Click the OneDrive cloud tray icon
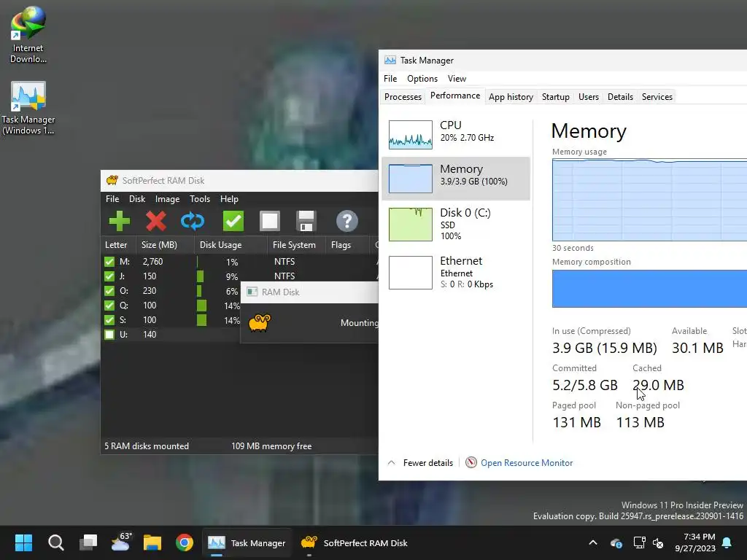This screenshot has height=560, width=747. (616, 542)
